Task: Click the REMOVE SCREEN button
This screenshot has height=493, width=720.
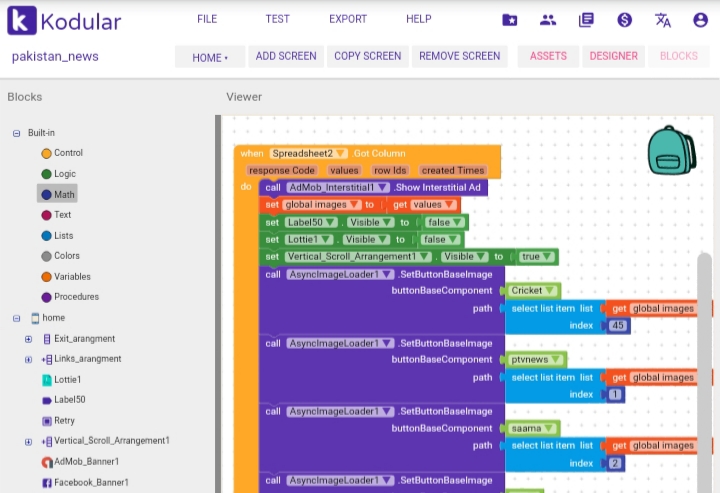Action: click(x=460, y=56)
